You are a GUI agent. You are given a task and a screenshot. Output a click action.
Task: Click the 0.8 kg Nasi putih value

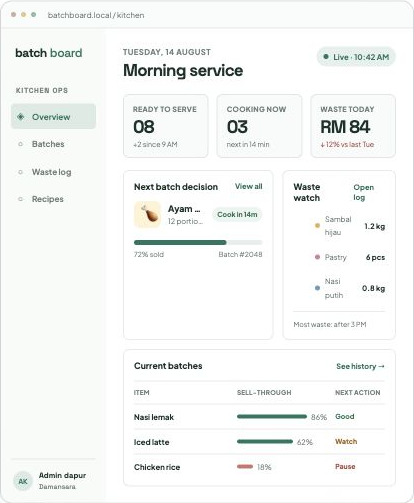[374, 288]
